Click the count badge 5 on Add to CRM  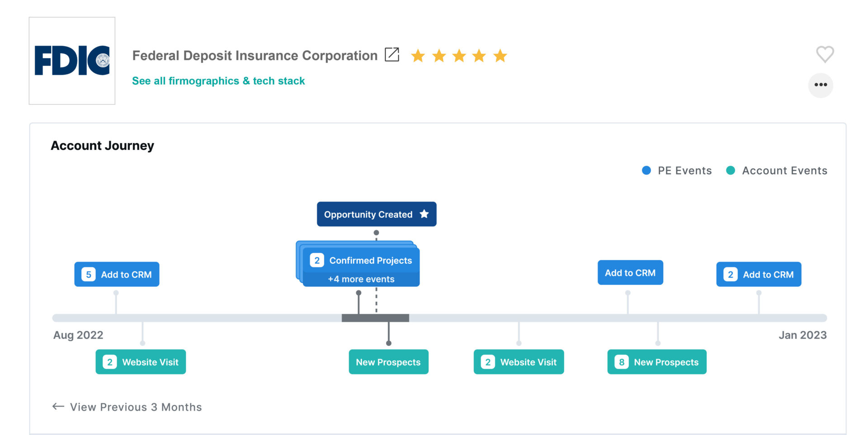(89, 274)
